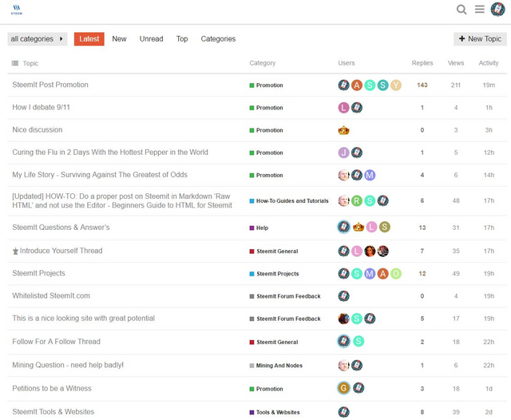Viewport: 511px width, 420px height.
Task: Click the list icon beside Topic header
Action: pos(15,63)
